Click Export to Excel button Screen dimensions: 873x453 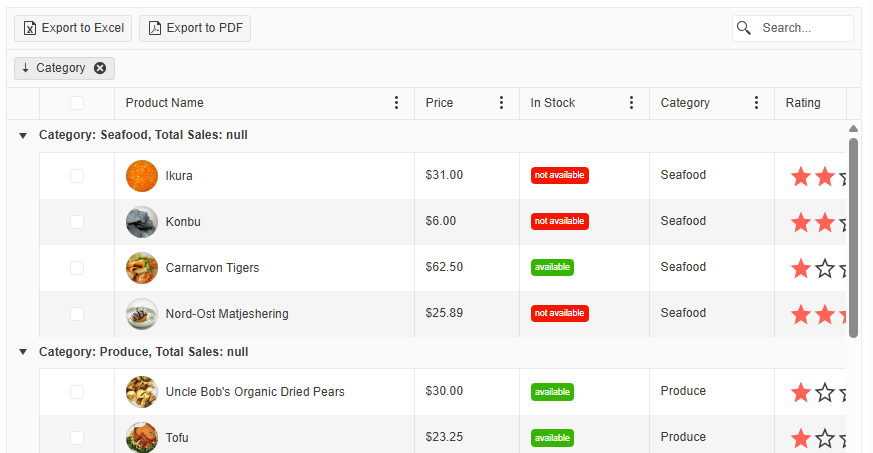point(73,28)
